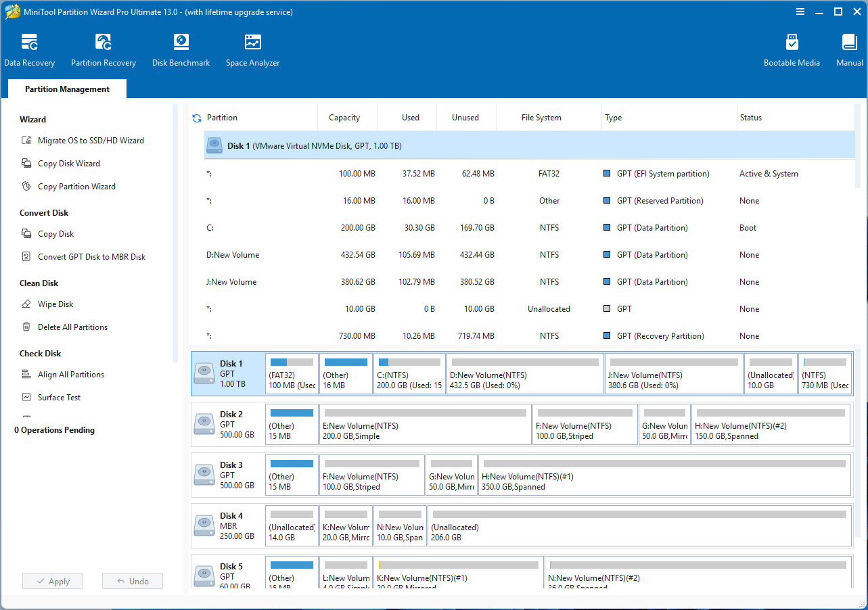Sort the table by the Capacity column header

point(344,118)
